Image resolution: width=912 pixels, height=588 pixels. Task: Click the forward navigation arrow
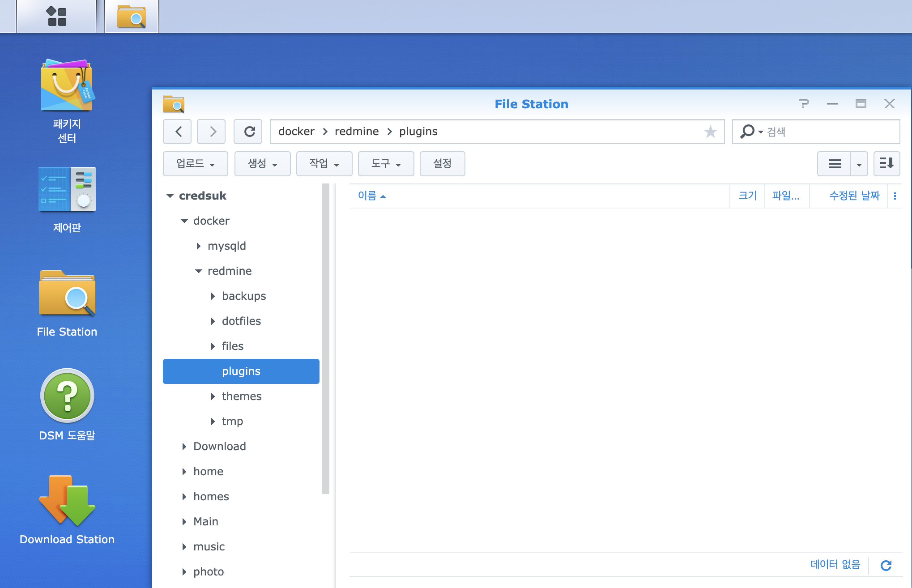(x=212, y=132)
